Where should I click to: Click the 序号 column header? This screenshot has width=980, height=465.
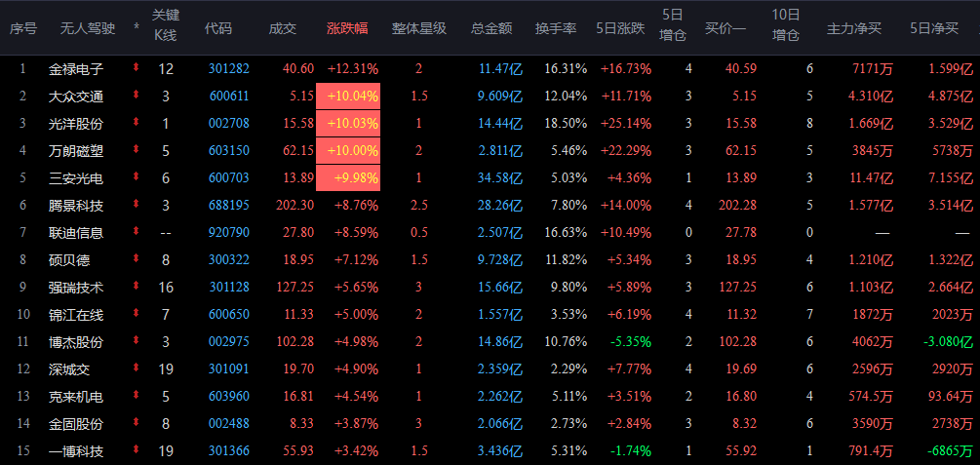click(23, 28)
